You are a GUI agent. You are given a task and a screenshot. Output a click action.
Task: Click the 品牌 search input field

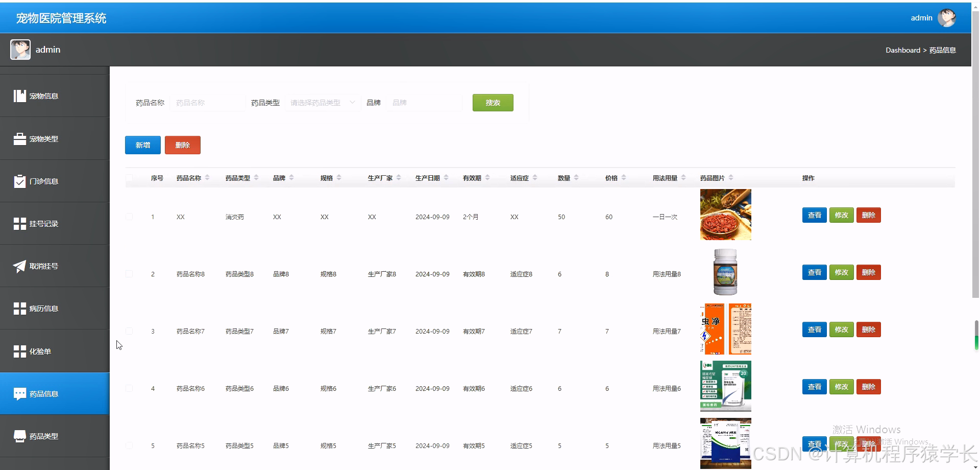(x=425, y=103)
